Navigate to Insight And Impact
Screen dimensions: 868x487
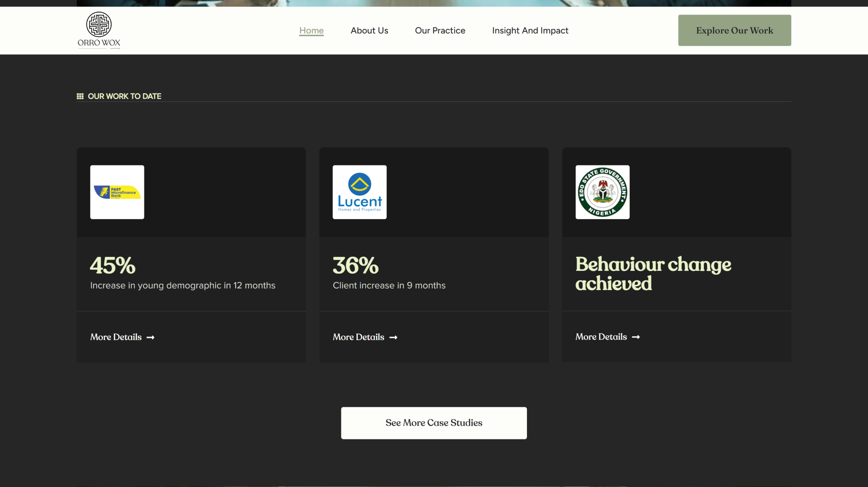(530, 31)
